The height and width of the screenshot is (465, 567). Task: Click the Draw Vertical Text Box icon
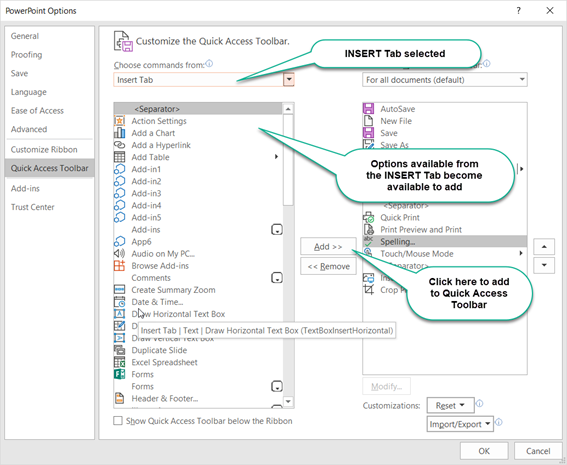click(119, 338)
